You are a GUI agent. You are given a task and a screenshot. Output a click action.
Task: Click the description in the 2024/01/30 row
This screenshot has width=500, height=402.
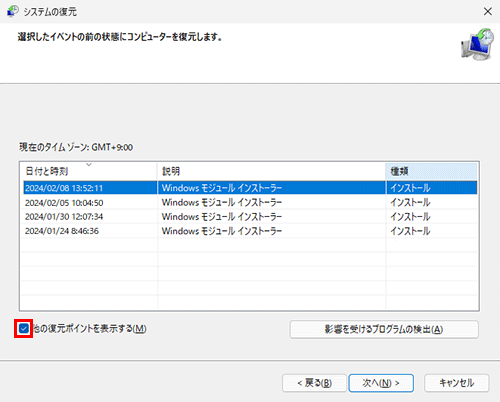222,217
